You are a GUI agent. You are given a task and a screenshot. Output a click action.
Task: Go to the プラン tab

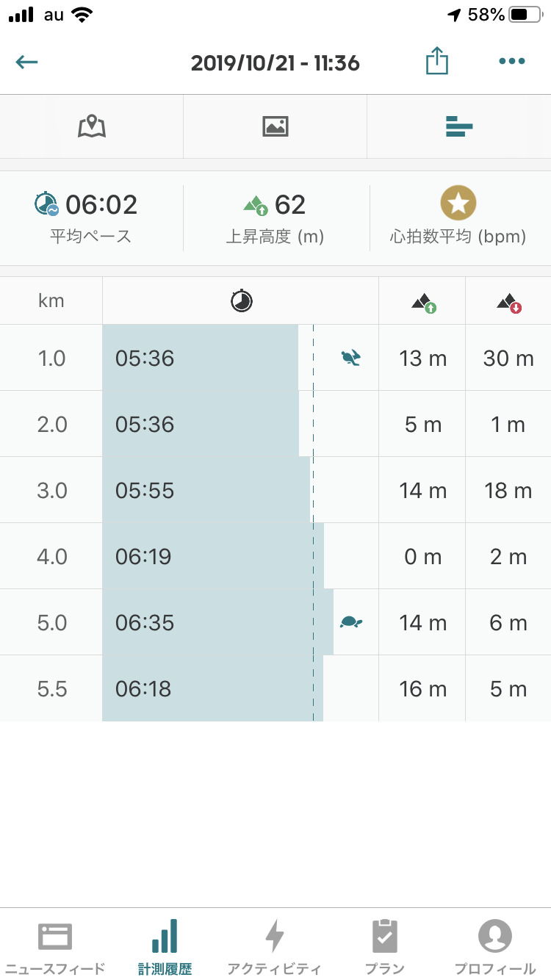(x=384, y=946)
